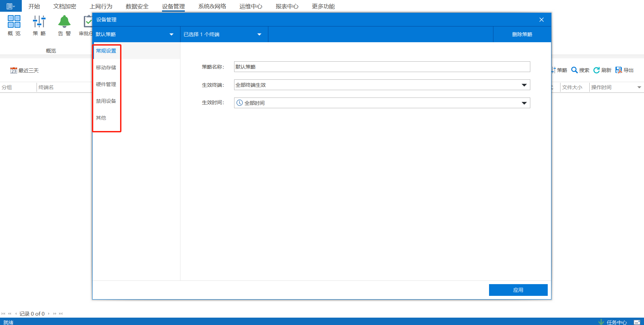This screenshot has height=325, width=644.
Task: Click the 应用 apply button
Action: [x=518, y=290]
